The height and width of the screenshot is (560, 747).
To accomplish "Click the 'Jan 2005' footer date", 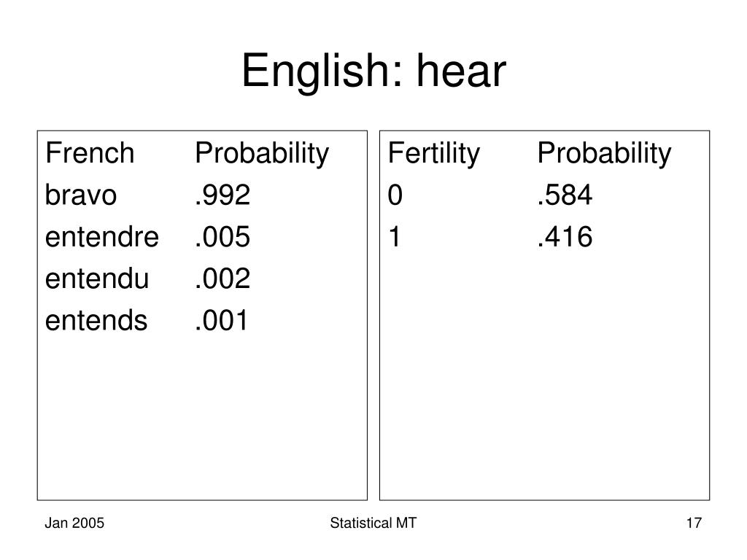I will pyautogui.click(x=74, y=523).
